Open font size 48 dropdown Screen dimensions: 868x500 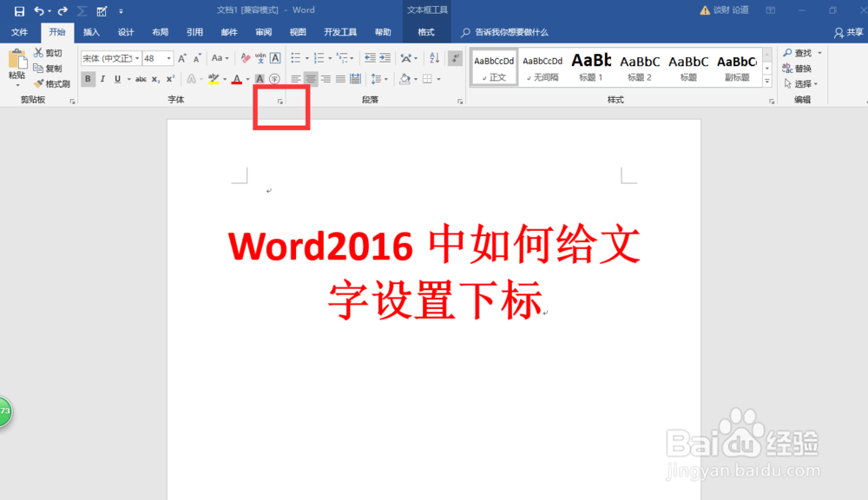(169, 58)
